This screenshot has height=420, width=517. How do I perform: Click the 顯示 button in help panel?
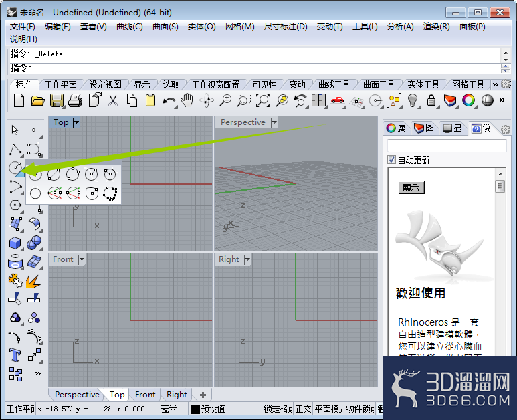tap(411, 187)
